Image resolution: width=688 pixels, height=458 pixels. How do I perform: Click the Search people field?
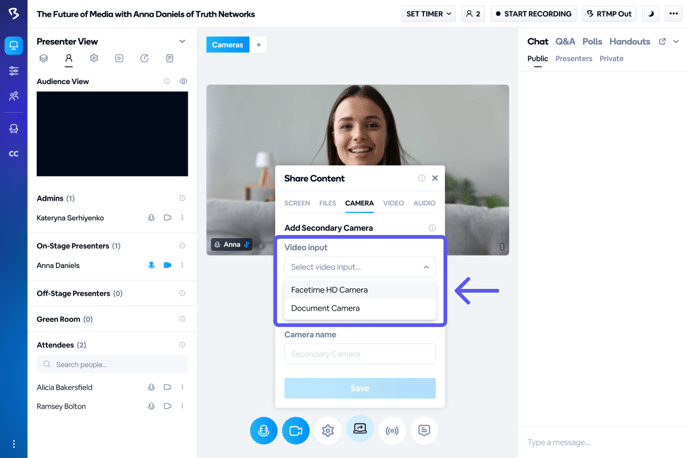pyautogui.click(x=112, y=364)
